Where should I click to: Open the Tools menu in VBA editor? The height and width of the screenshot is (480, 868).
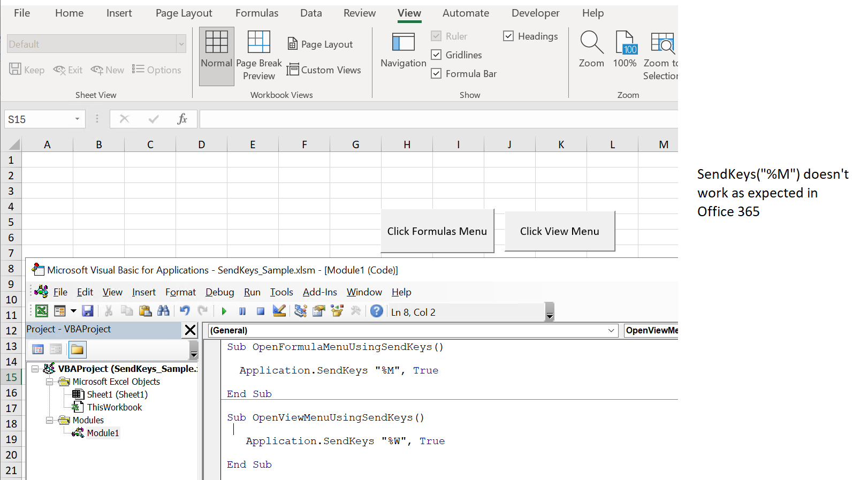click(x=281, y=292)
